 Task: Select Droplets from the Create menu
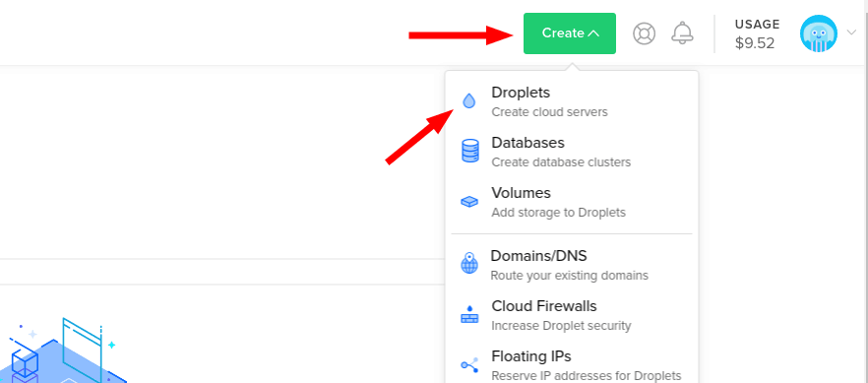pyautogui.click(x=571, y=101)
